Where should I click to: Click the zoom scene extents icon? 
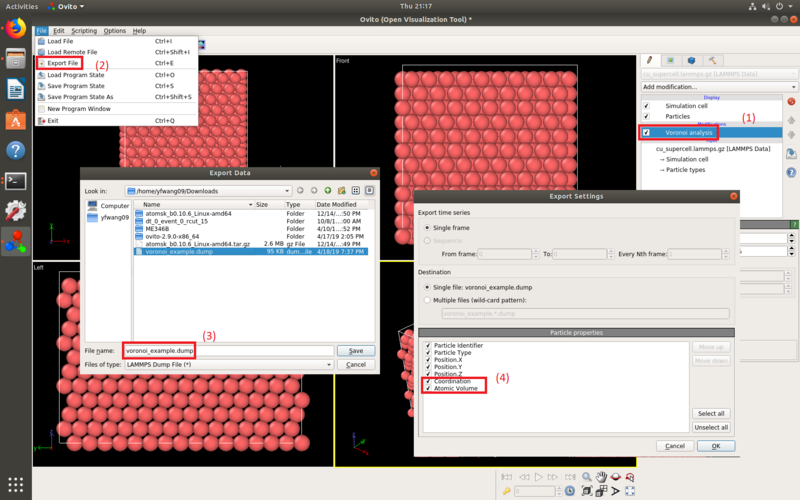pyautogui.click(x=587, y=491)
